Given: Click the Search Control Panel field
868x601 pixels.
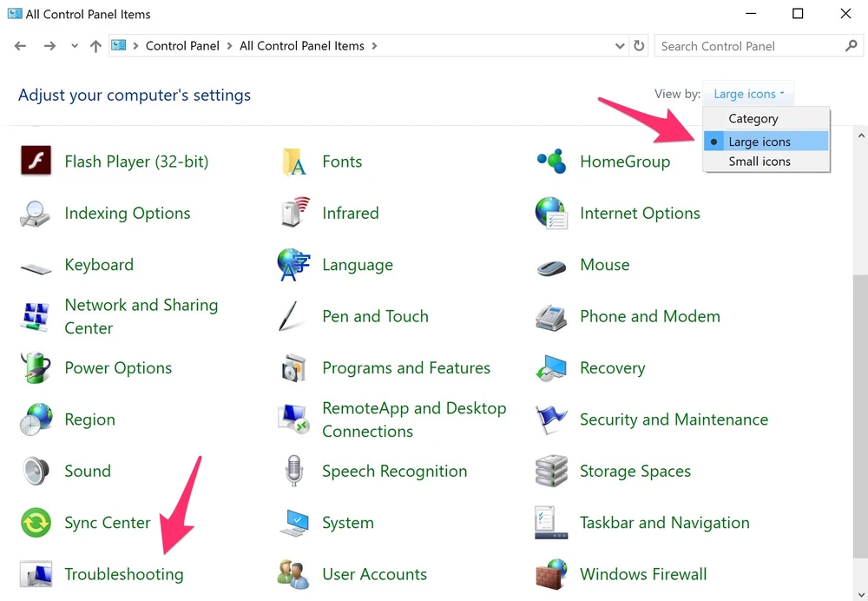Looking at the screenshot, I should pyautogui.click(x=751, y=46).
